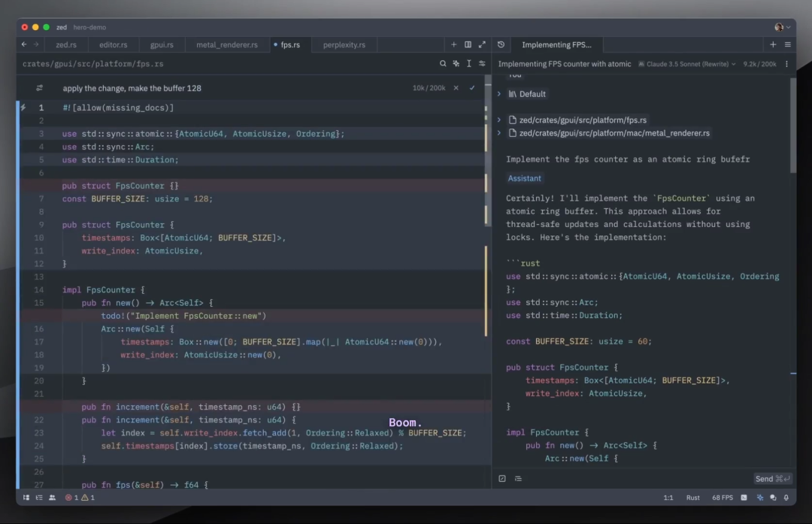Click the assistant panel scrollbar thumb

tap(793, 124)
